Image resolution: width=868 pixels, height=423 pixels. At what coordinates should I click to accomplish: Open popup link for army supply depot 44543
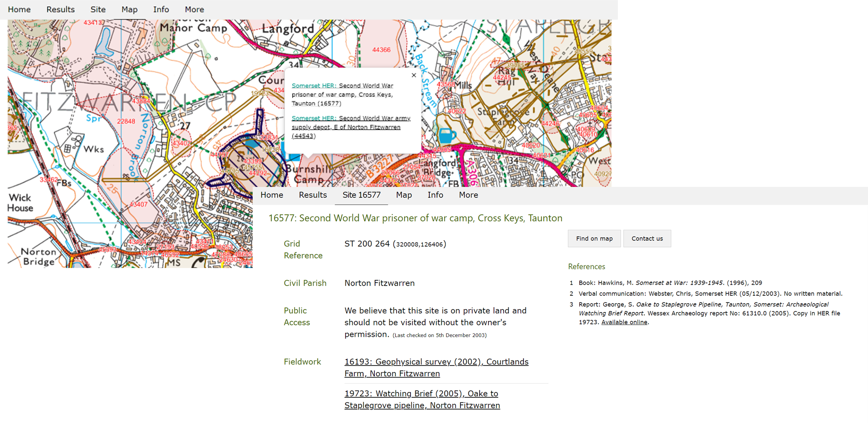pos(351,127)
